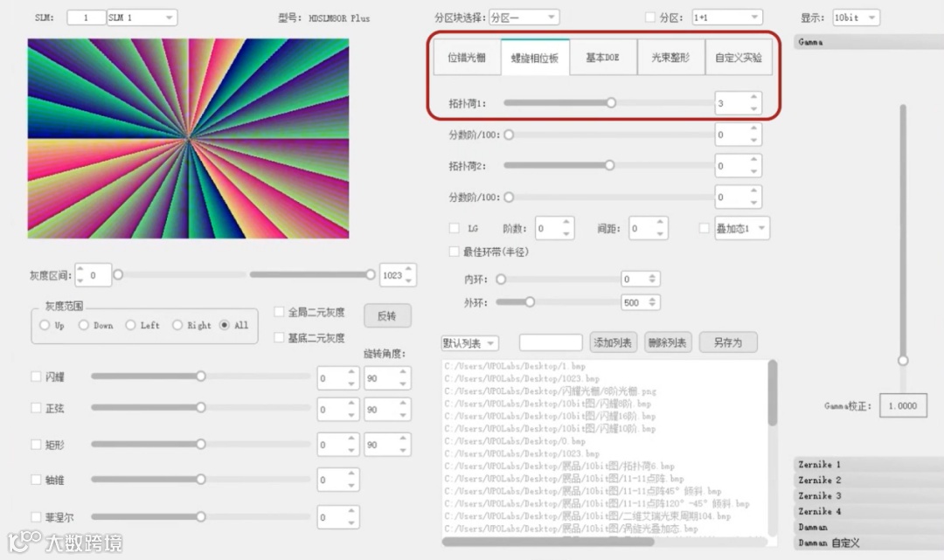This screenshot has height=560, width=944.
Task: Expand the Gamma panel header
Action: tap(869, 42)
